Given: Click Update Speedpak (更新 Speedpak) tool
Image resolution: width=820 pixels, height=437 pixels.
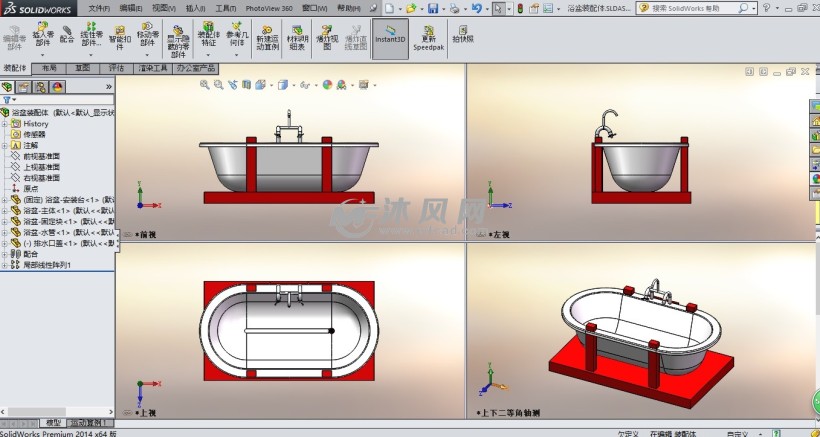Looking at the screenshot, I should (428, 38).
